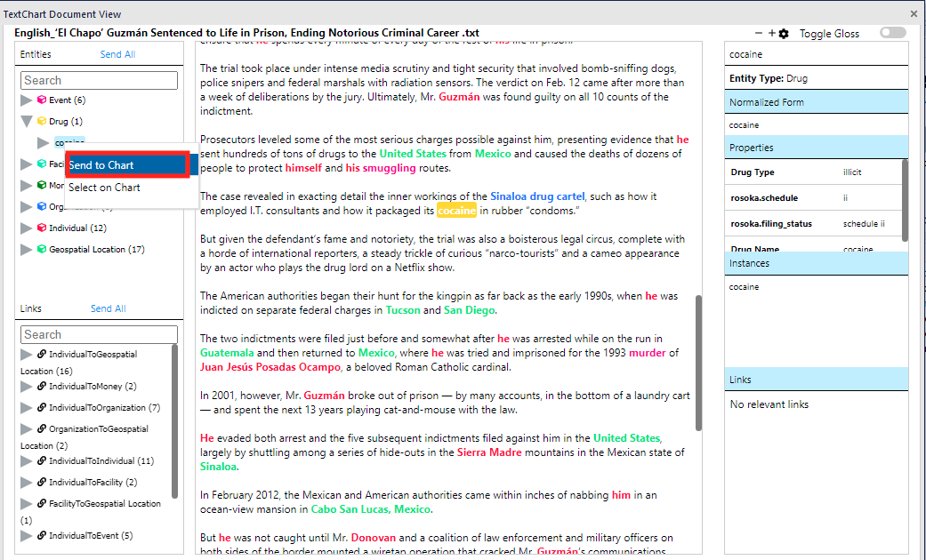The width and height of the screenshot is (926, 560).
Task: Click Send All in the Entities panel
Action: [117, 55]
